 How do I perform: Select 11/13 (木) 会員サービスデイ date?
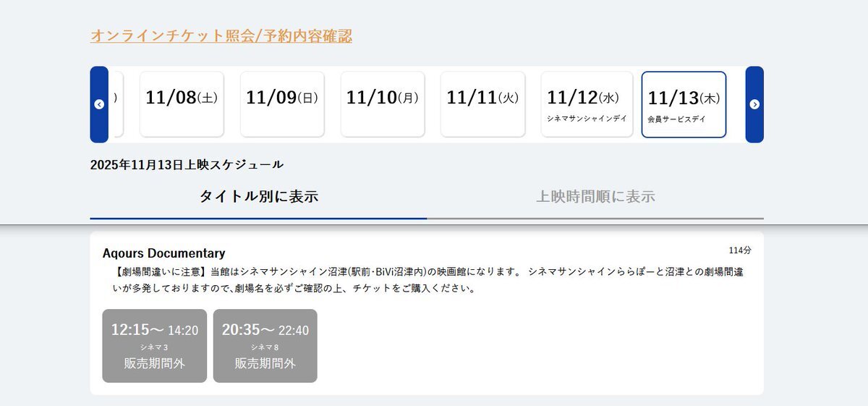click(x=684, y=104)
